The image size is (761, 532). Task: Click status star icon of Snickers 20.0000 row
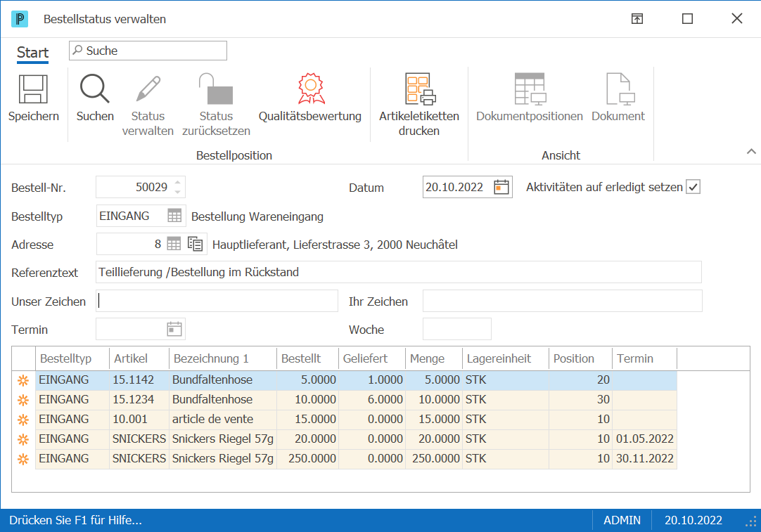(x=23, y=439)
